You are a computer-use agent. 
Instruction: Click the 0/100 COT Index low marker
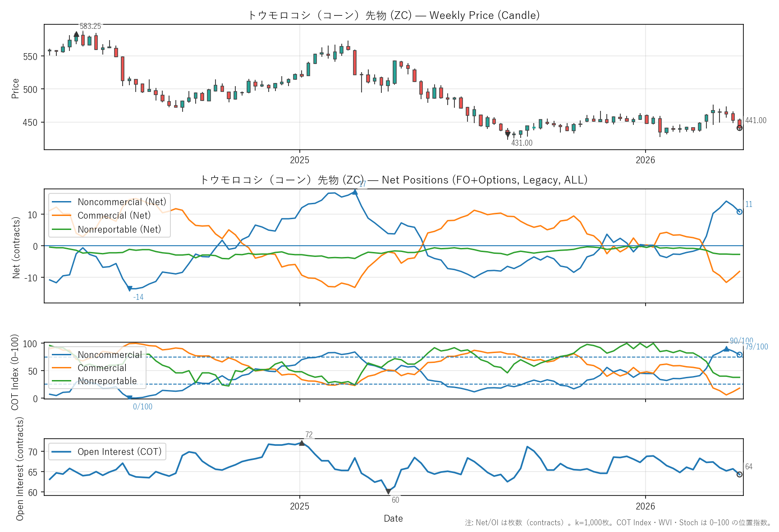point(129,398)
